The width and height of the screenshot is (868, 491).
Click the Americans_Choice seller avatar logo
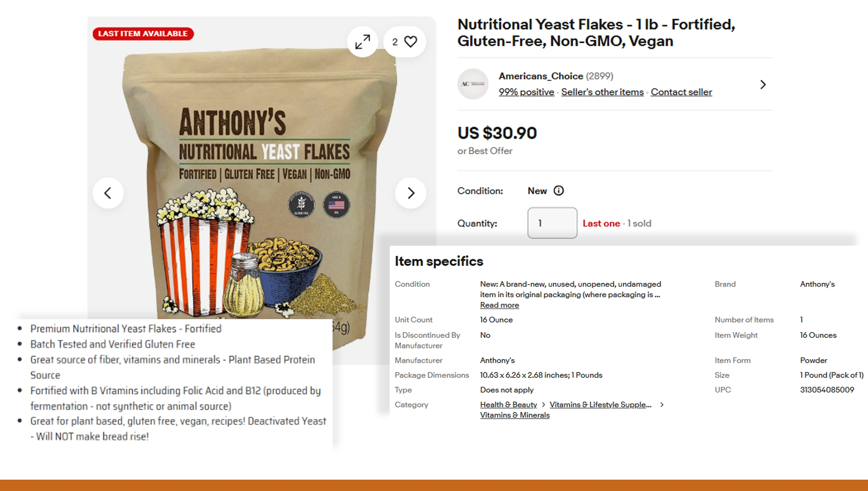(472, 84)
